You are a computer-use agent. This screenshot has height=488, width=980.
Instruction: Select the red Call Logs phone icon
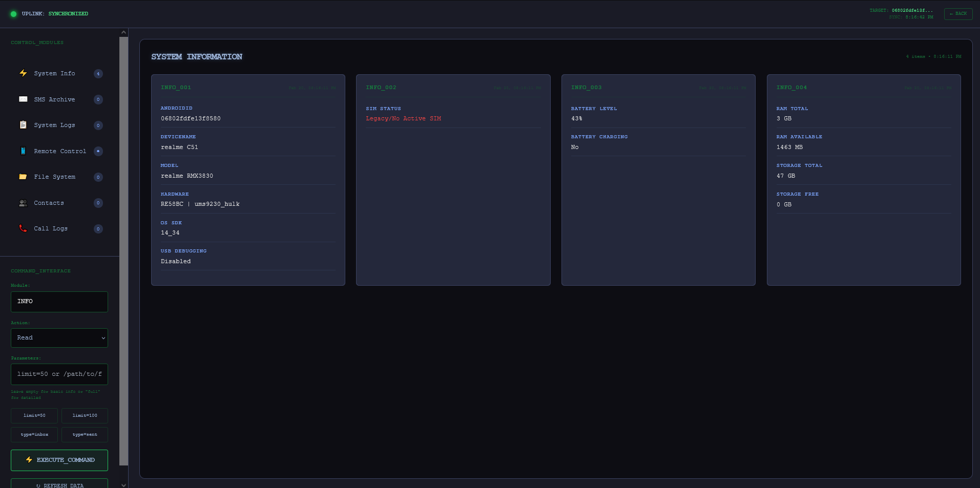click(23, 228)
